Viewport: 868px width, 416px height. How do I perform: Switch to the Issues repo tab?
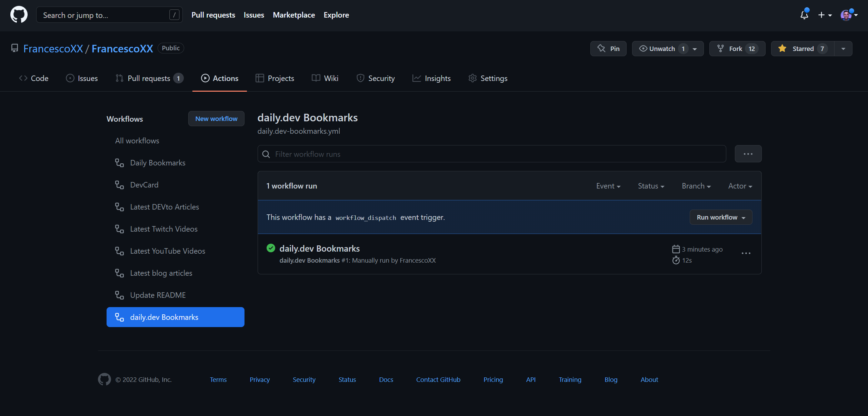click(82, 78)
